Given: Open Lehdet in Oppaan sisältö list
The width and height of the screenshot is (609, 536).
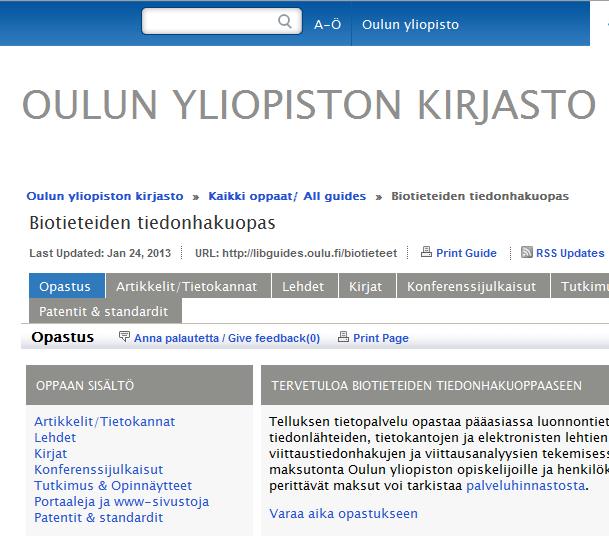Looking at the screenshot, I should pos(55,438).
